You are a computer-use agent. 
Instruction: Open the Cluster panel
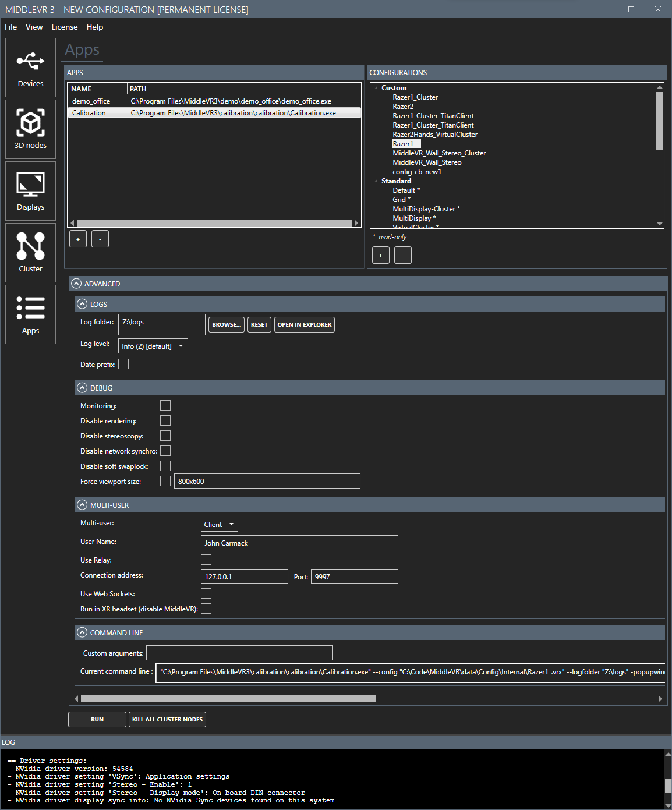pos(31,253)
